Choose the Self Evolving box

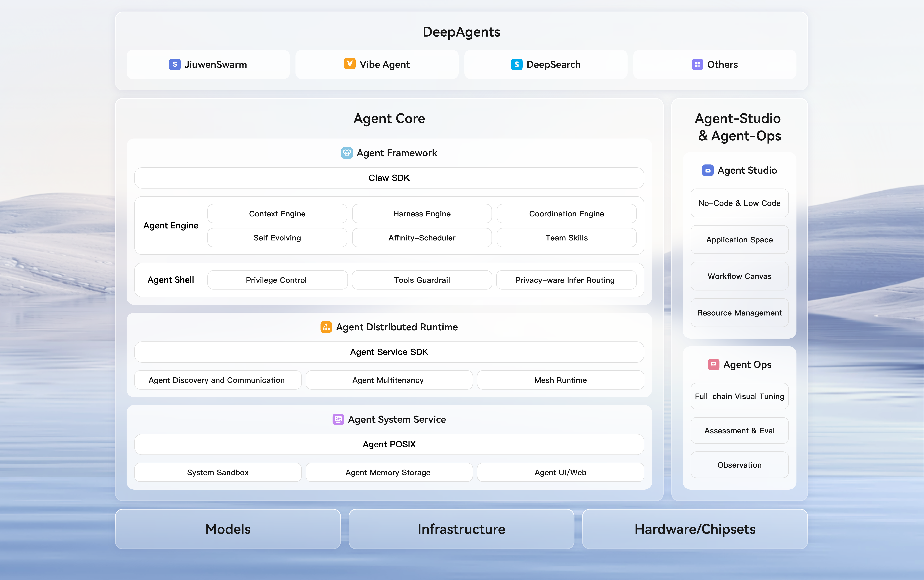(277, 238)
